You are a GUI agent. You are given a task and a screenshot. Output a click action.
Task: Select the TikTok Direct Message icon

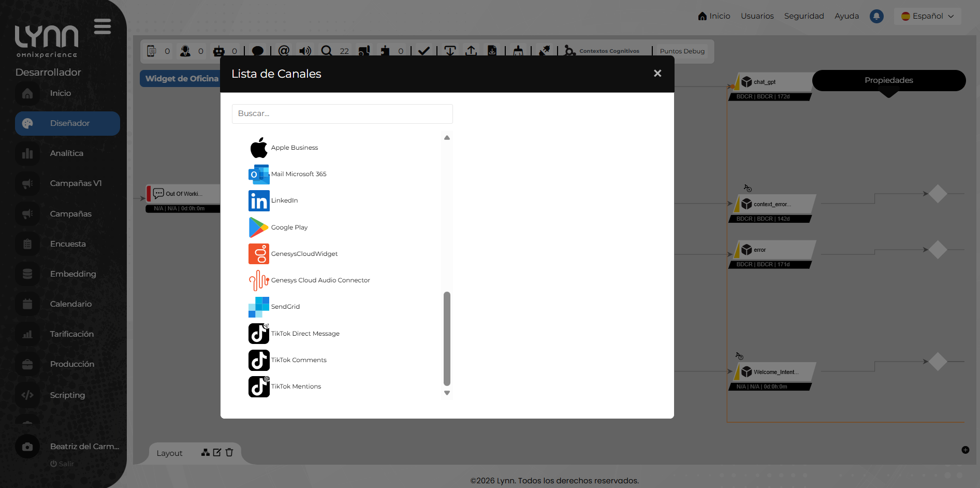coord(259,334)
